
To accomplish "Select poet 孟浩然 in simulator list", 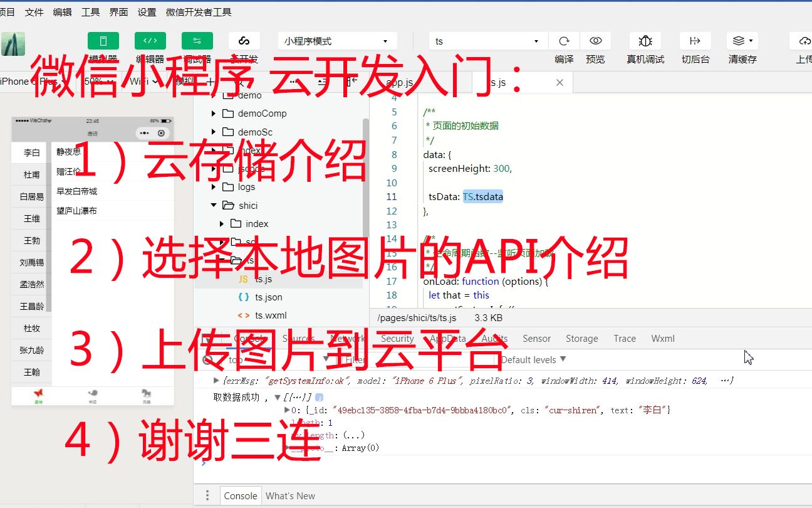I will [x=32, y=284].
